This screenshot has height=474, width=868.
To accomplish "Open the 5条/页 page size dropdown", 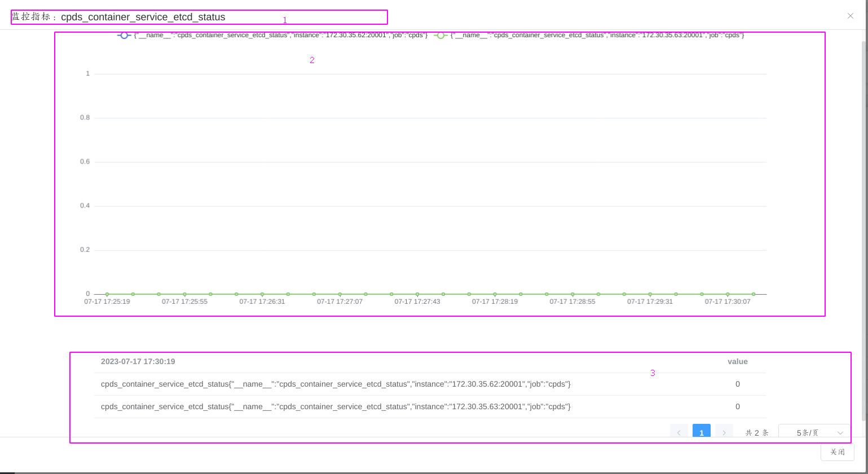I will (813, 432).
